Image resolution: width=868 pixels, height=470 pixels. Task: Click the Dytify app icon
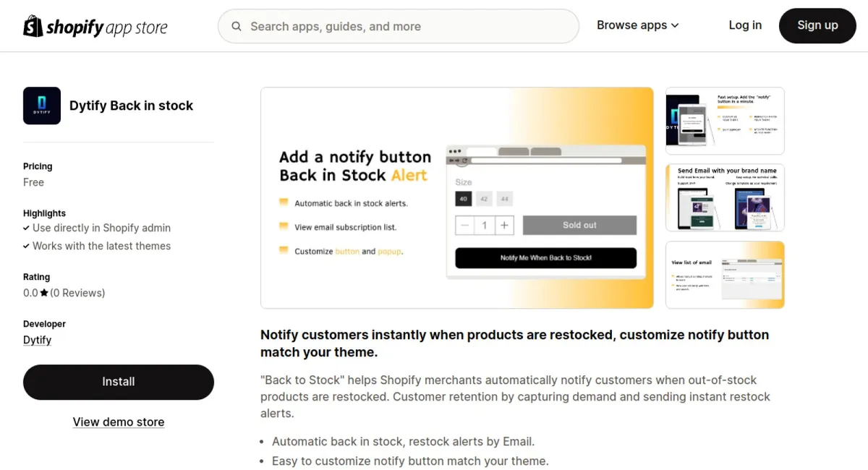point(42,106)
